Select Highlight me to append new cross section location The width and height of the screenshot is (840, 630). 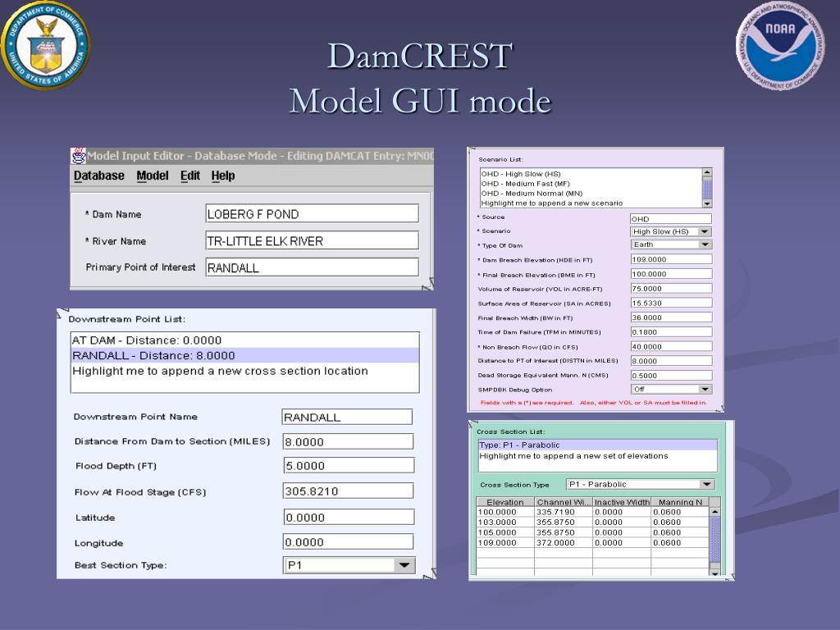click(x=244, y=371)
